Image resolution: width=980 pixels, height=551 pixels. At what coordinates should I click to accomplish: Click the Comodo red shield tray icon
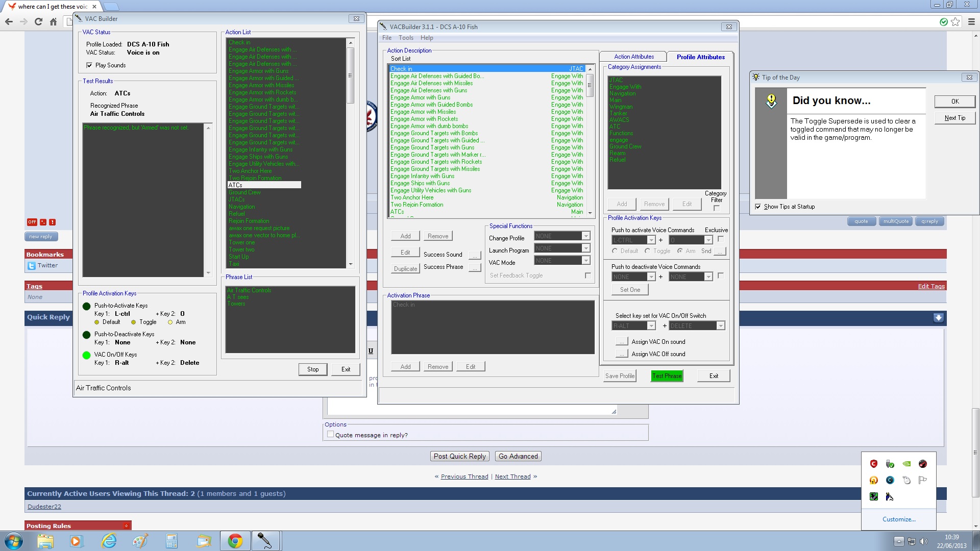coord(874,464)
